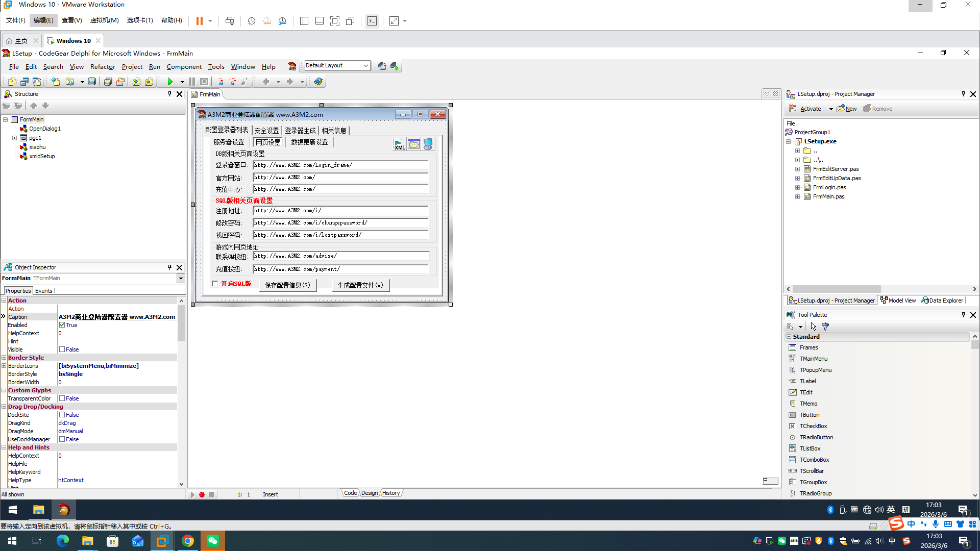Screen dimensions: 980x551
Task: Toggle the 开启SQL版 checkbox
Action: click(x=215, y=284)
